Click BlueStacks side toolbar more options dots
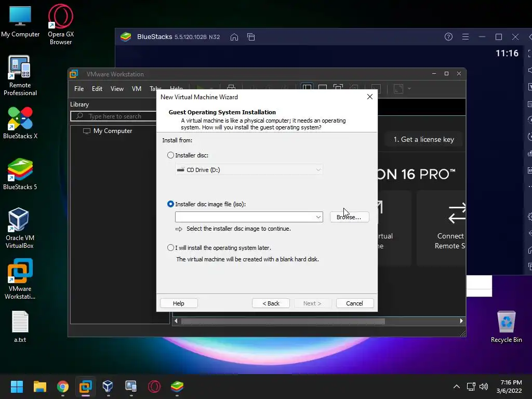The height and width of the screenshot is (399, 532). click(x=529, y=187)
